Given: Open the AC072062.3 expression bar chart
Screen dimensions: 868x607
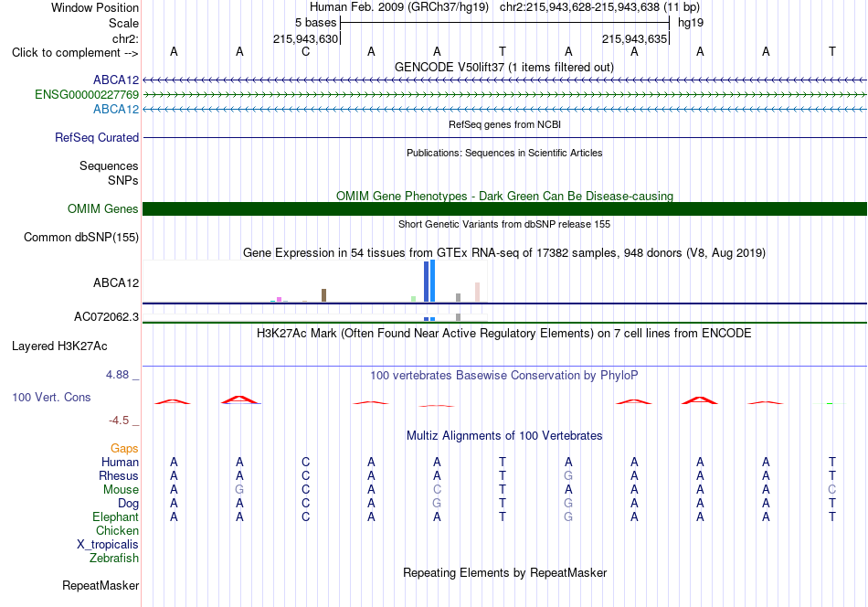Looking at the screenshot, I should (x=315, y=318).
